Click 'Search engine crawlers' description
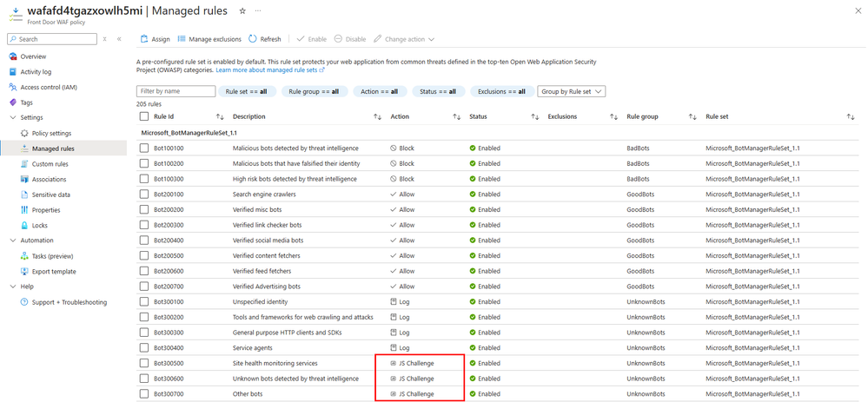 pos(264,194)
